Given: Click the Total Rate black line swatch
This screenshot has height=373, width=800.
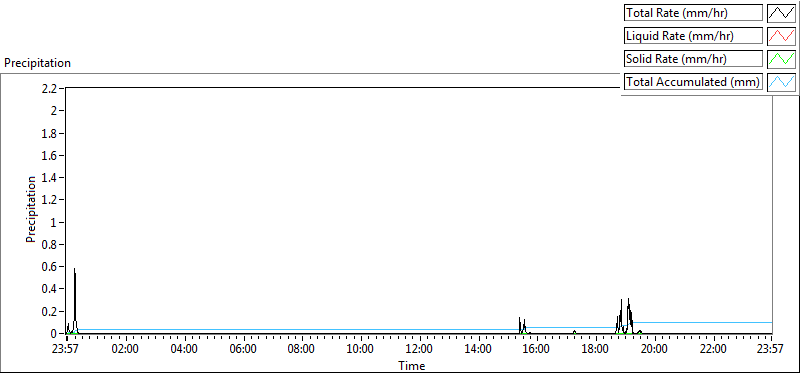Looking at the screenshot, I should coord(782,13).
